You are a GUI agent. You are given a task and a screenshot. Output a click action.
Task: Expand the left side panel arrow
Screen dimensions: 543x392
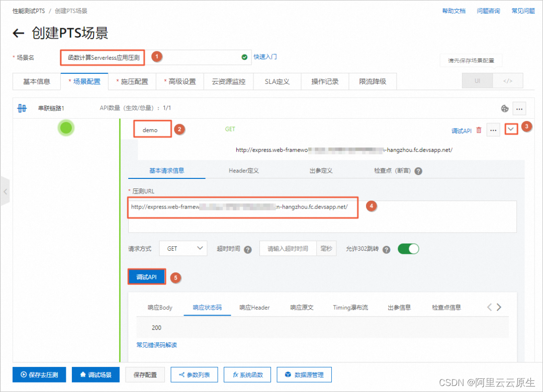6,191
